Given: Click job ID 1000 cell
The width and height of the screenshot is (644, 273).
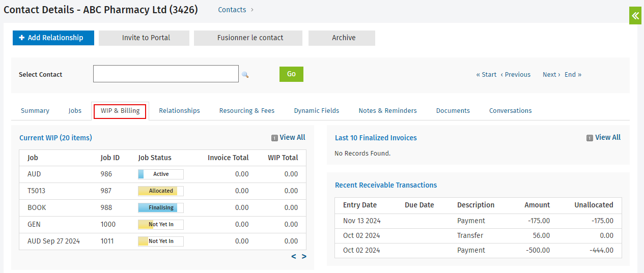Looking at the screenshot, I should 108,224.
